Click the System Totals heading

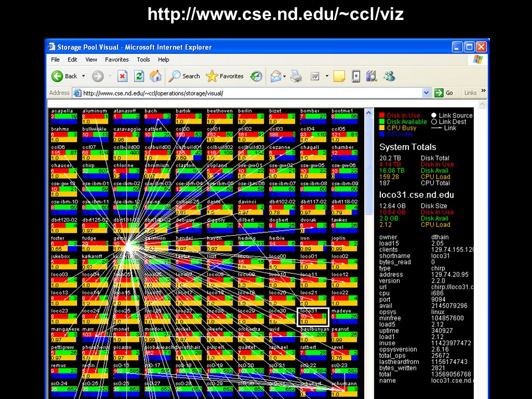(407, 147)
